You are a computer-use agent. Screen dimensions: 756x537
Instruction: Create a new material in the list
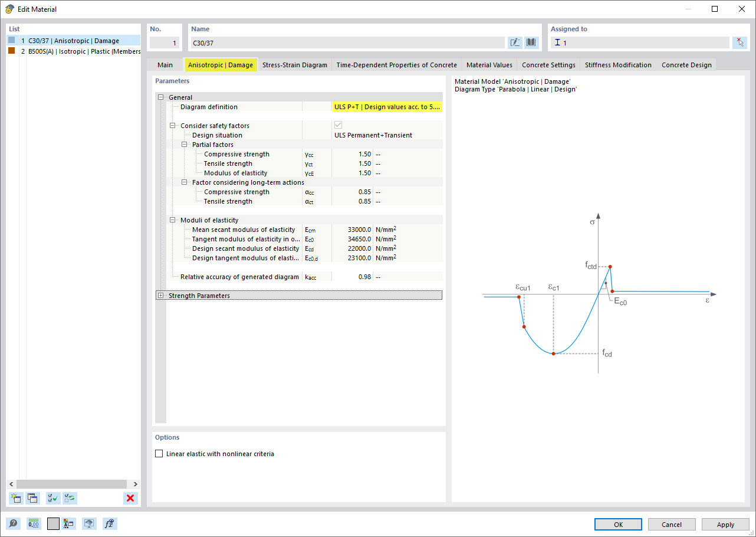pyautogui.click(x=16, y=498)
